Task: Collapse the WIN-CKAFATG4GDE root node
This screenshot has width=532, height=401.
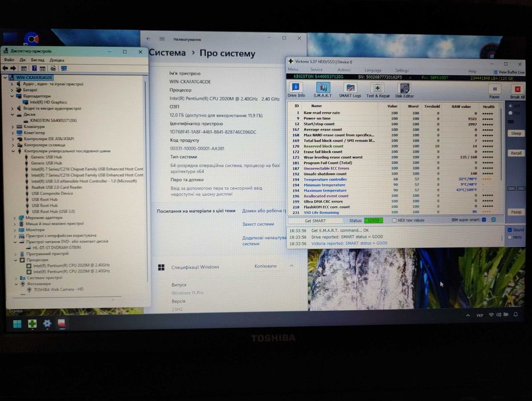Action: click(x=5, y=77)
